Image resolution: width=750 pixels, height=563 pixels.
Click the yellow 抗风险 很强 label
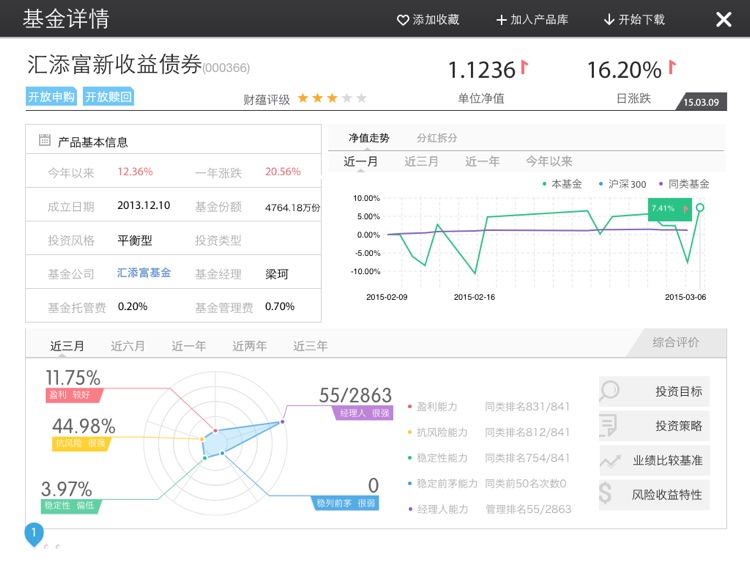80,443
